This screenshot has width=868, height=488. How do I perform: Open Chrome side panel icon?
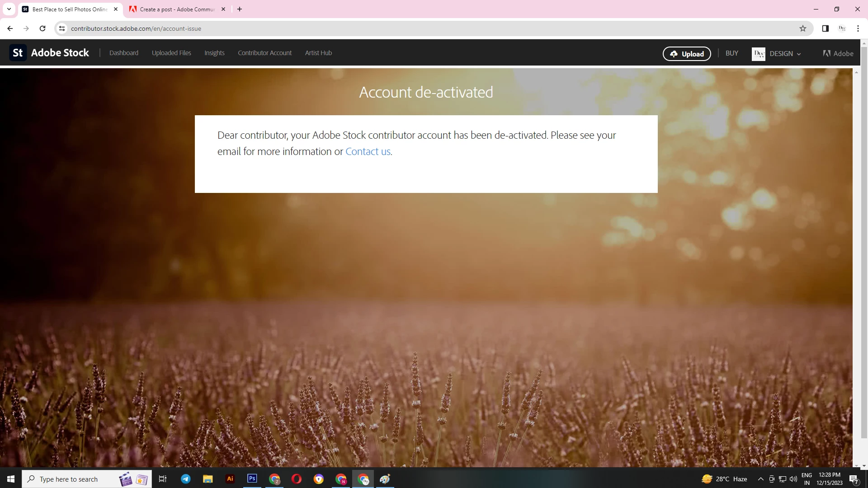(x=825, y=28)
